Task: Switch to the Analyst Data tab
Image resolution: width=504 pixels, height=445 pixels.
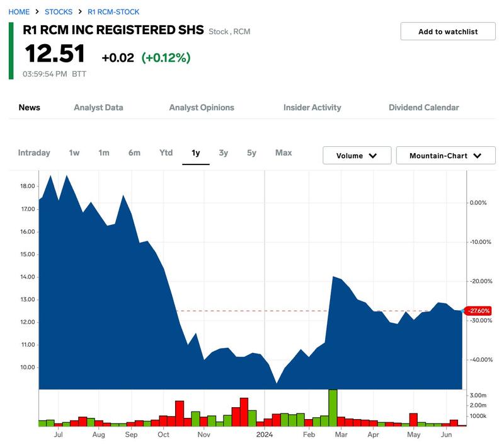Action: [x=98, y=107]
